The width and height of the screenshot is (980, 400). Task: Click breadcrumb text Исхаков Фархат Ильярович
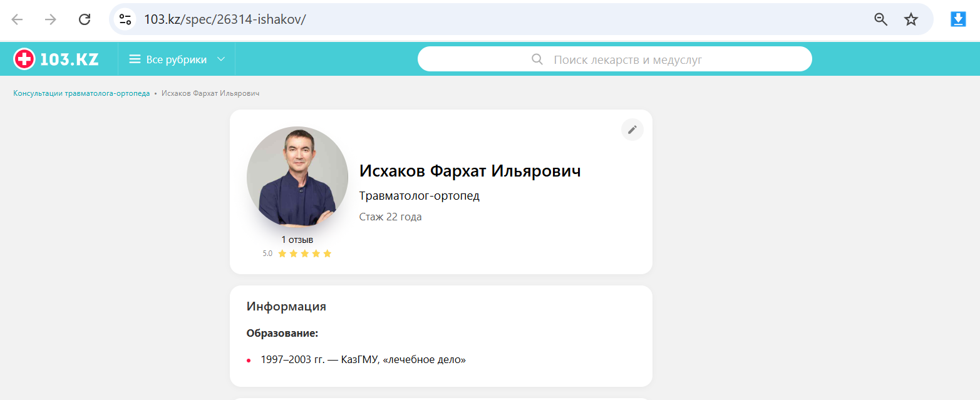(210, 93)
